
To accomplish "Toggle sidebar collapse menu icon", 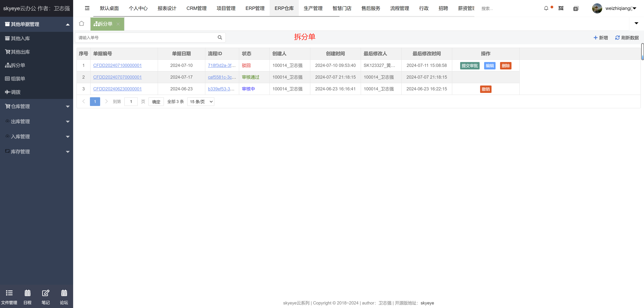I will 87,8.
